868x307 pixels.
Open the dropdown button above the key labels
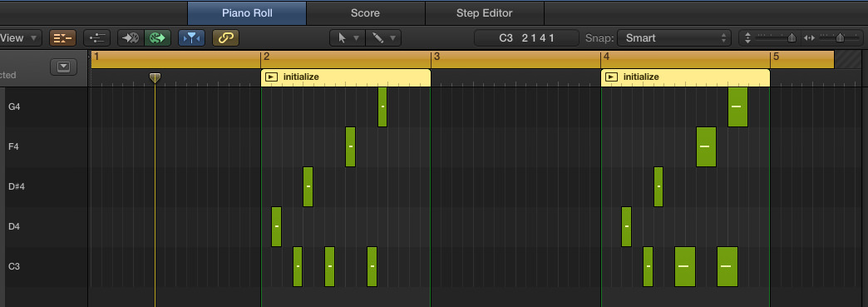click(64, 67)
